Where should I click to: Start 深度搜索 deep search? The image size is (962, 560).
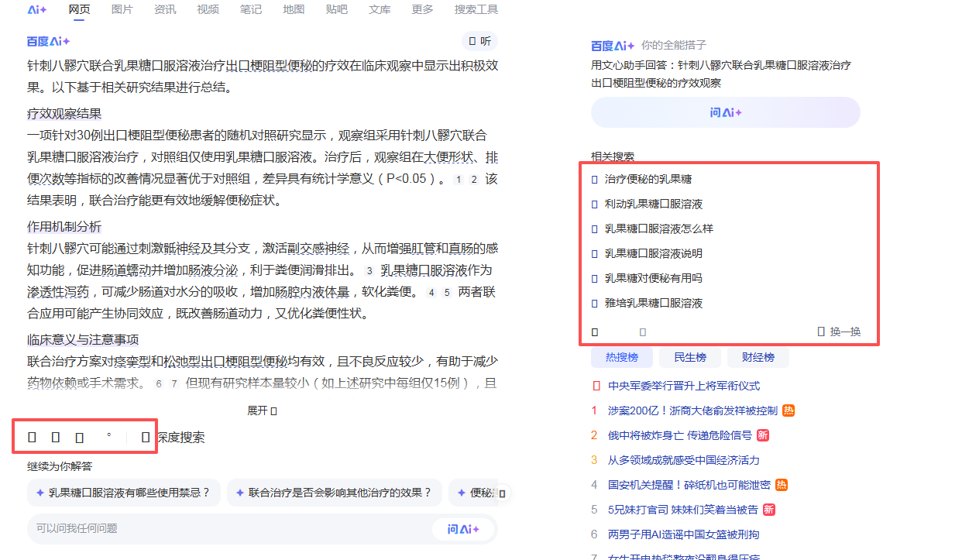[174, 438]
